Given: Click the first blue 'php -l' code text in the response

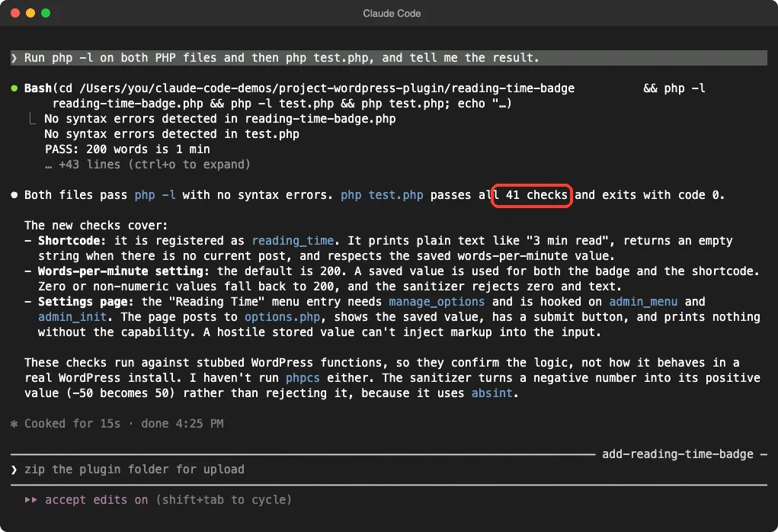Looking at the screenshot, I should point(155,195).
